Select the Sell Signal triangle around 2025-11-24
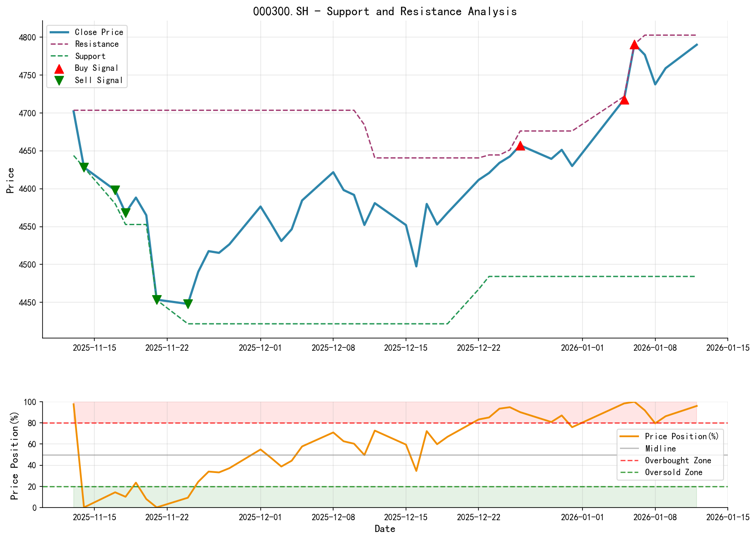Viewport: 756px width, 540px height. [x=187, y=303]
